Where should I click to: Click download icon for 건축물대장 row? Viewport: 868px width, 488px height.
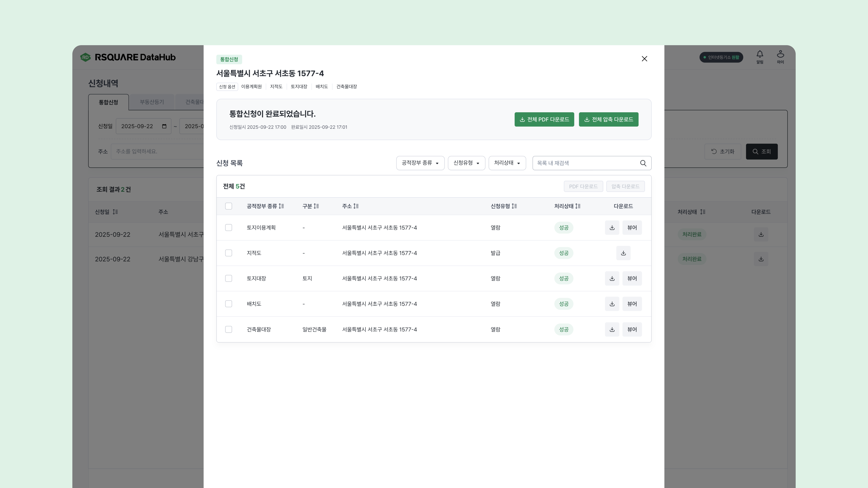pos(612,329)
